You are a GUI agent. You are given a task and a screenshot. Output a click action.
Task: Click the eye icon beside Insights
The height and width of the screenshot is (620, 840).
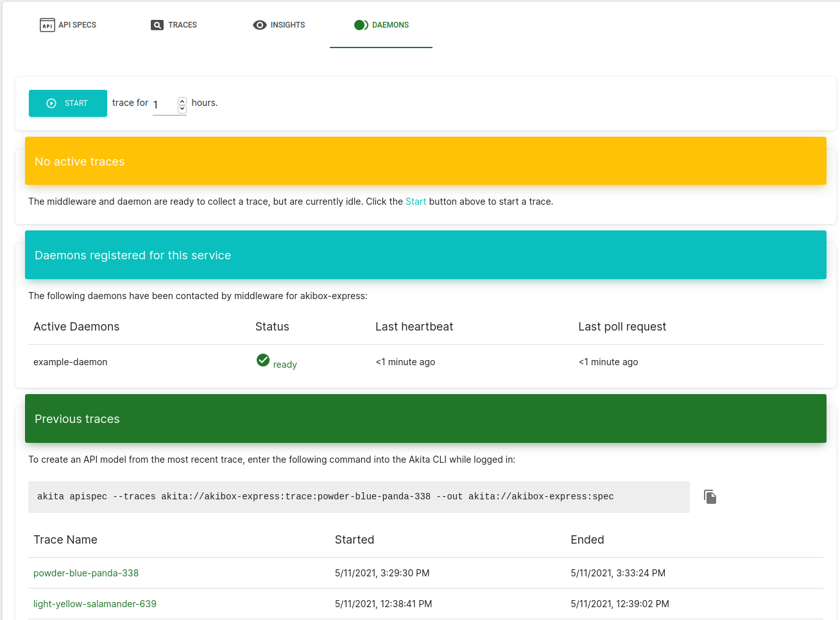coord(260,25)
